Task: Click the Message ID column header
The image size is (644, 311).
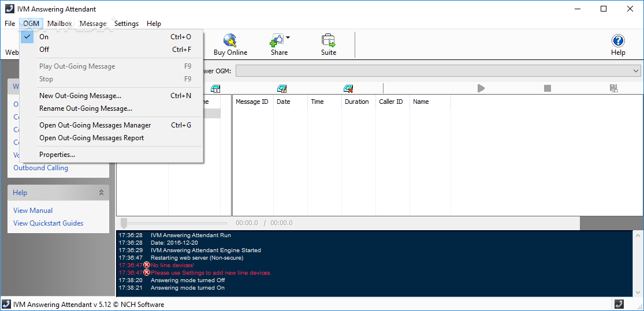Action: [x=253, y=102]
